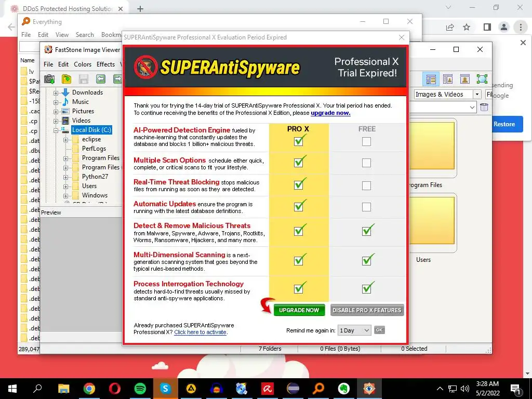Click the Everything search taskbar icon
The width and height of the screenshot is (532, 399).
pos(318,388)
